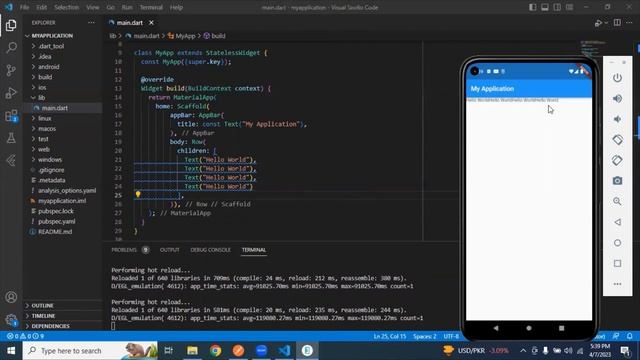
Task: Open Explorer more actions ellipsis
Action: click(x=91, y=23)
